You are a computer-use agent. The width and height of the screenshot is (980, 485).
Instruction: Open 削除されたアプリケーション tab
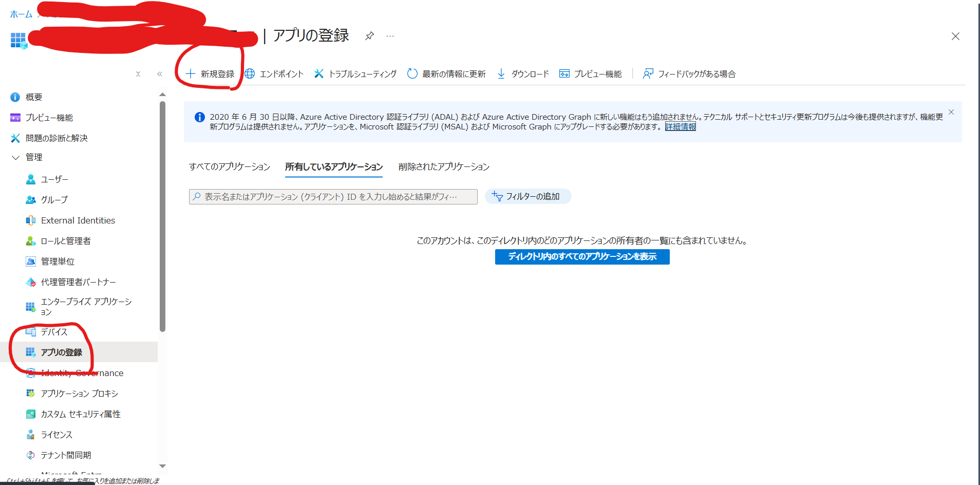(444, 166)
